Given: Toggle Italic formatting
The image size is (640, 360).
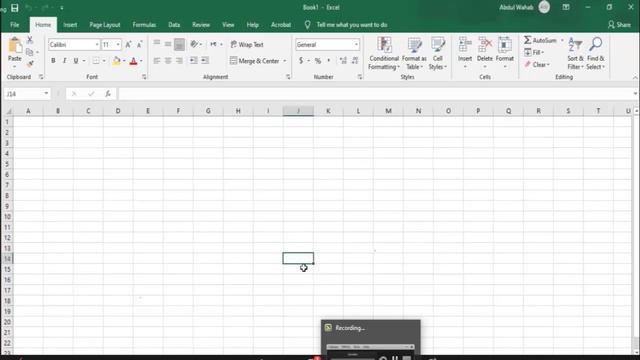Looking at the screenshot, I should click(64, 61).
